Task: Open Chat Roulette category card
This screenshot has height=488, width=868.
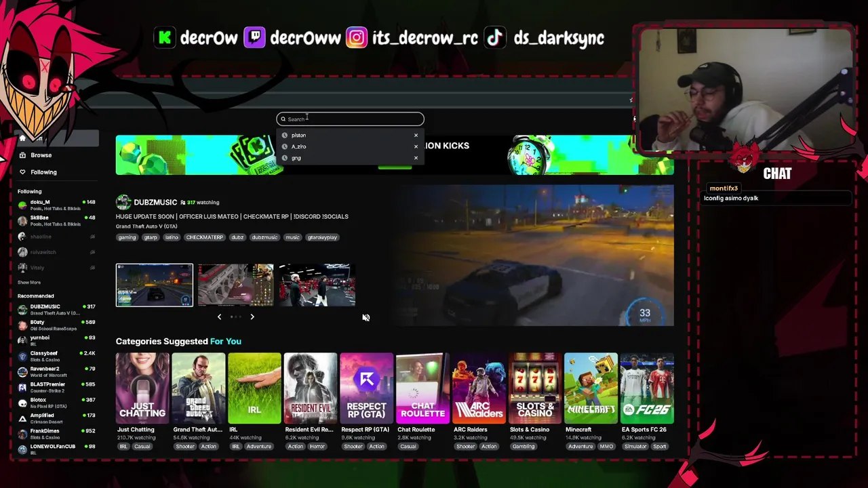Action: (422, 388)
